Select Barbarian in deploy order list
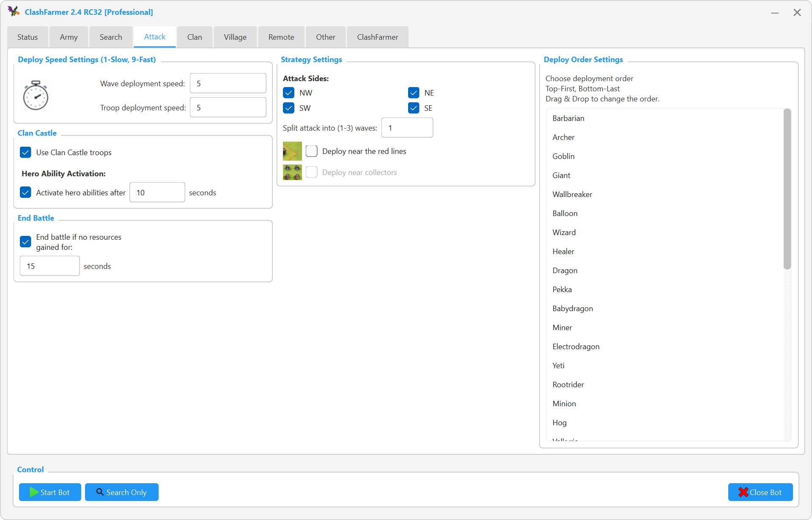 [665, 118]
